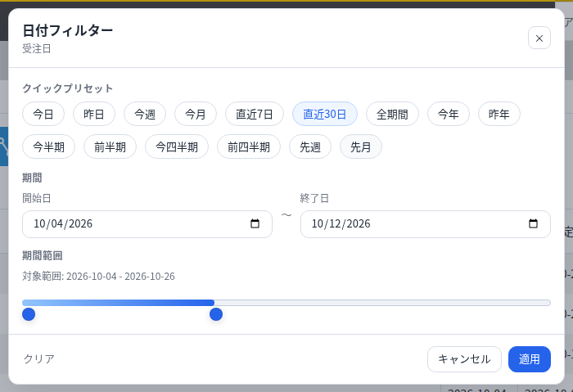
Task: Select the 先週 preset
Action: [310, 146]
